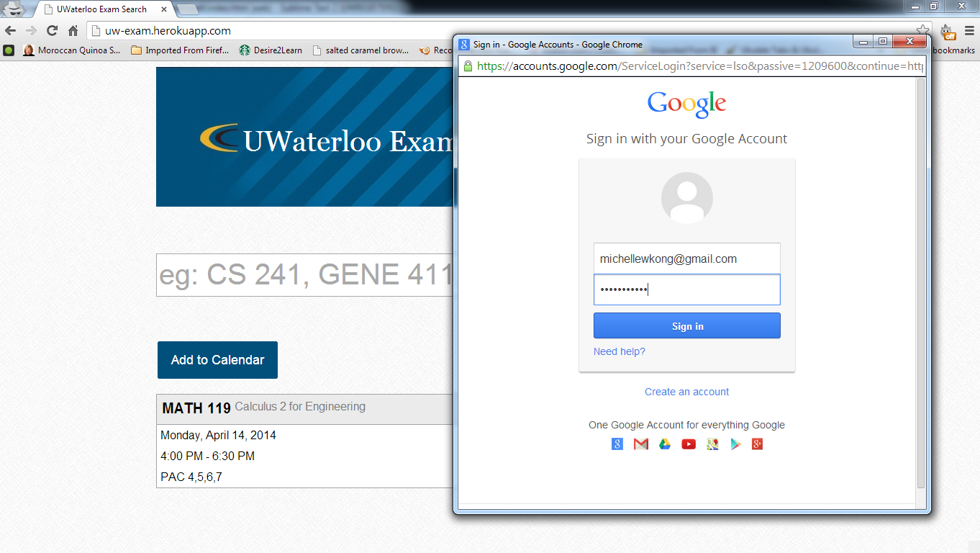980x553 pixels.
Task: Click the Google Drive service icon
Action: (x=665, y=444)
